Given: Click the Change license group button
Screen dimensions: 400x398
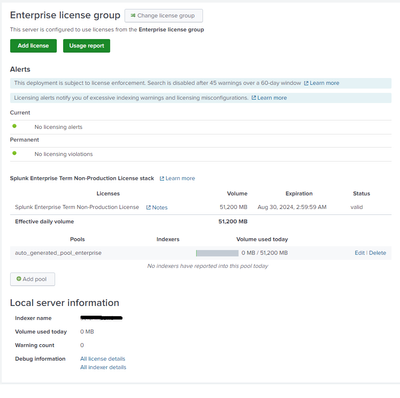Looking at the screenshot, I should (x=163, y=16).
